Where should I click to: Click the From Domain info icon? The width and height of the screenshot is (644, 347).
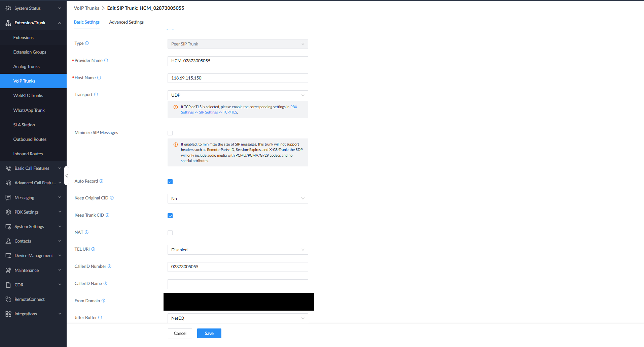point(103,301)
